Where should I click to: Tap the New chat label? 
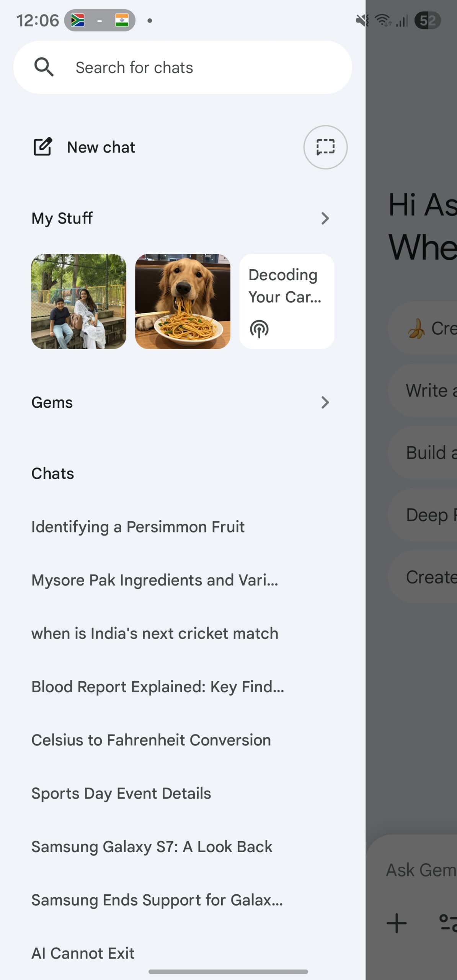click(101, 147)
